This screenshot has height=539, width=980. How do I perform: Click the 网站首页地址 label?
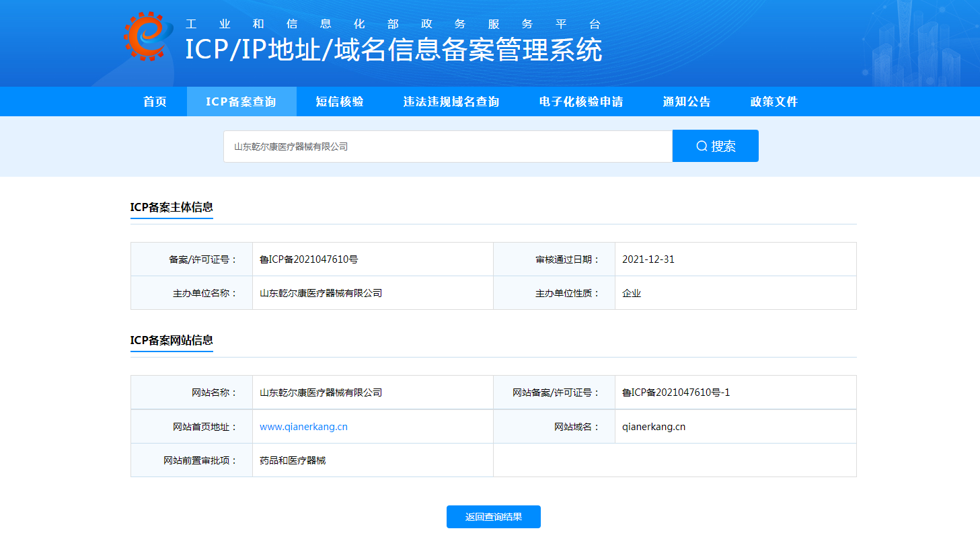coord(204,427)
